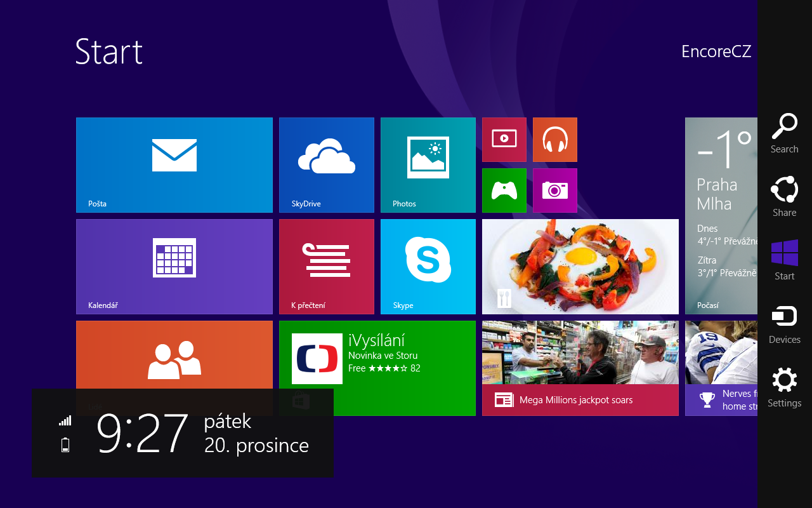The width and height of the screenshot is (812, 508).
Task: Open Mega Millions jackpot soars news tile
Action: (580, 368)
